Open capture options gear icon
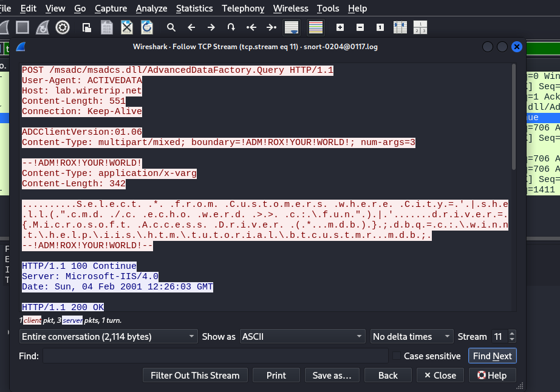Screen dimensions: 560x392 point(63,27)
